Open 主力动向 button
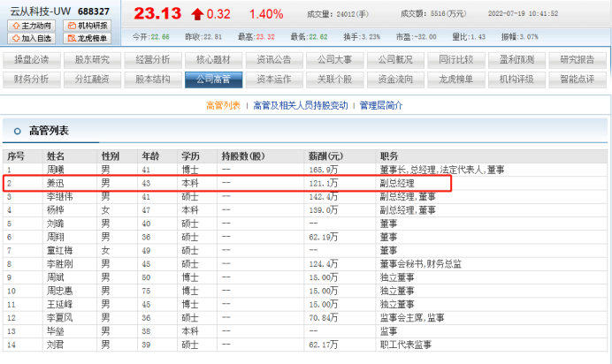Image resolution: width=612 pixels, height=364 pixels. [32, 26]
